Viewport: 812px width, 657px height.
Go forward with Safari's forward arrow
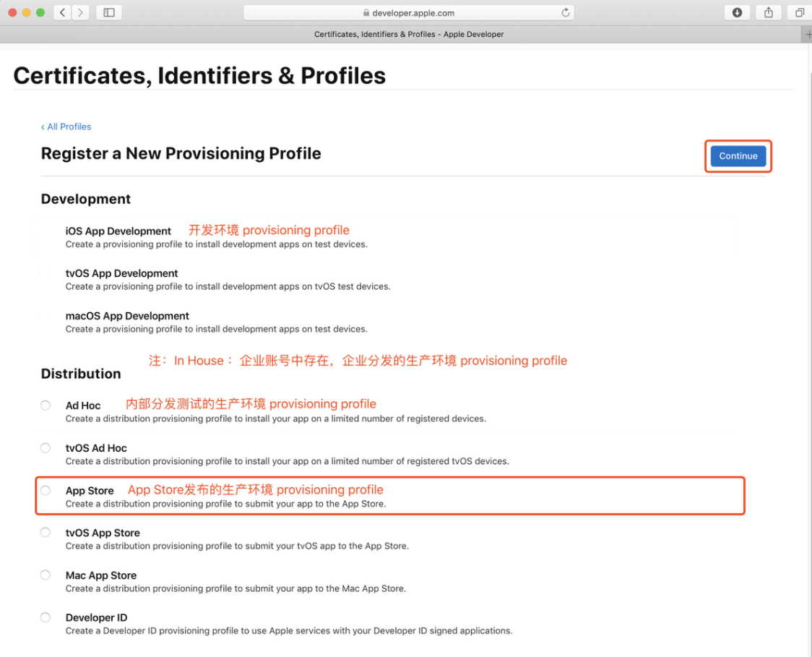(80, 12)
